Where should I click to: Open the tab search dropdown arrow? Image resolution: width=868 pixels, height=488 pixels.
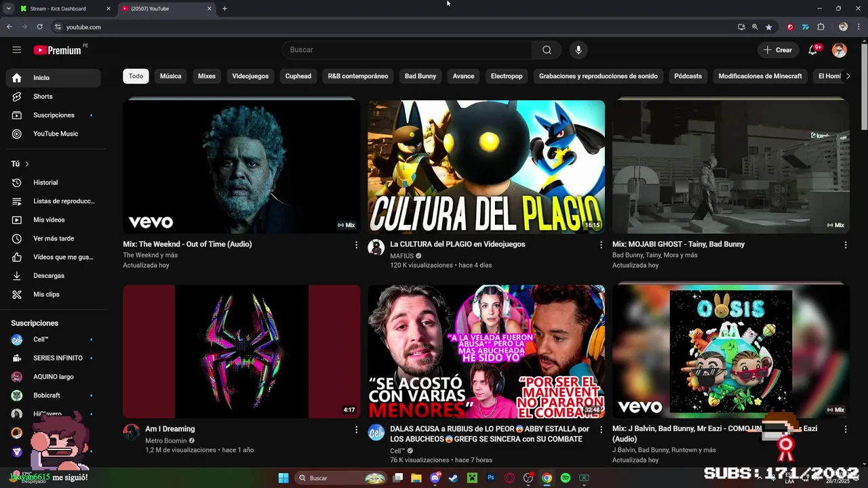8,9
